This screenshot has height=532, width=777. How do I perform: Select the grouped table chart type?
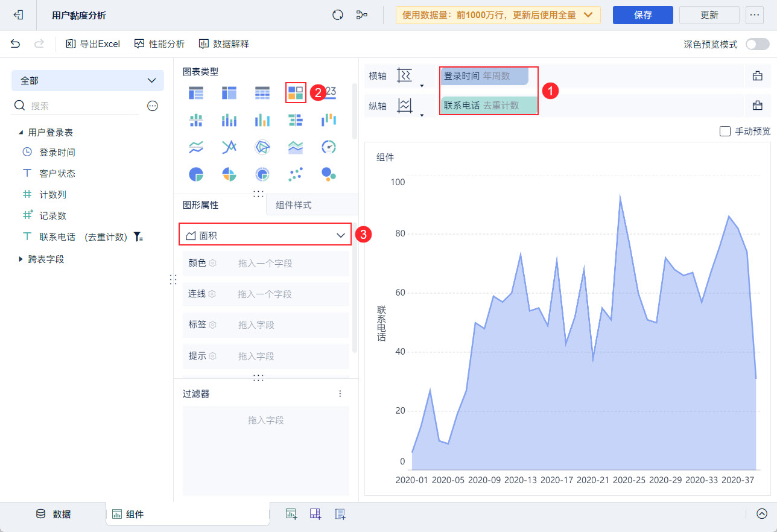pos(196,92)
